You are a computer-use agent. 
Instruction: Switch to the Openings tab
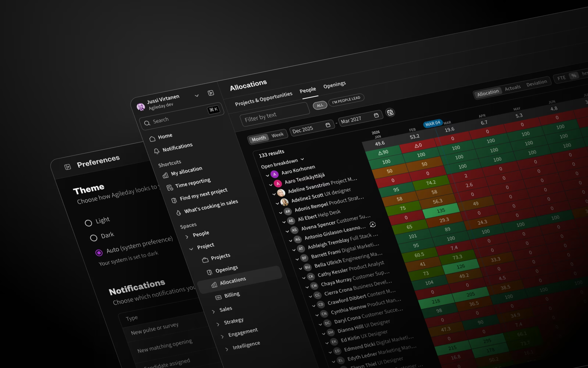[335, 84]
